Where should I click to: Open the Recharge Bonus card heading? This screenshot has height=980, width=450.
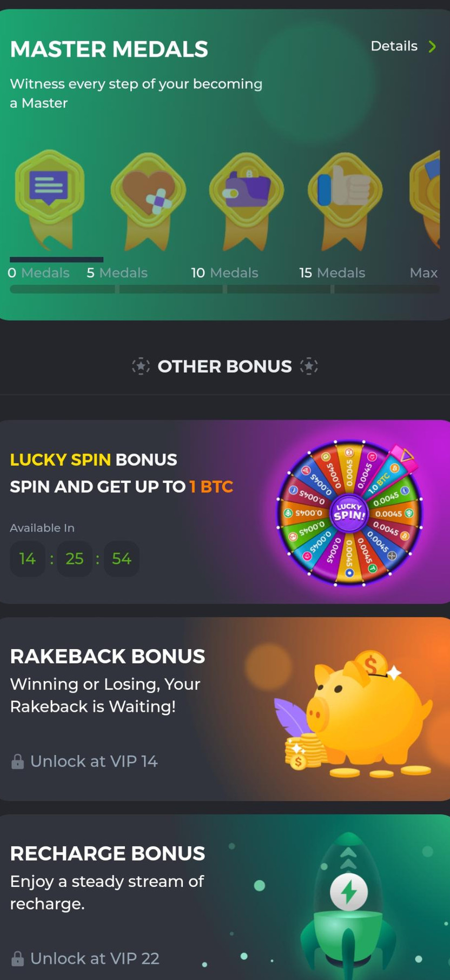[x=108, y=853]
